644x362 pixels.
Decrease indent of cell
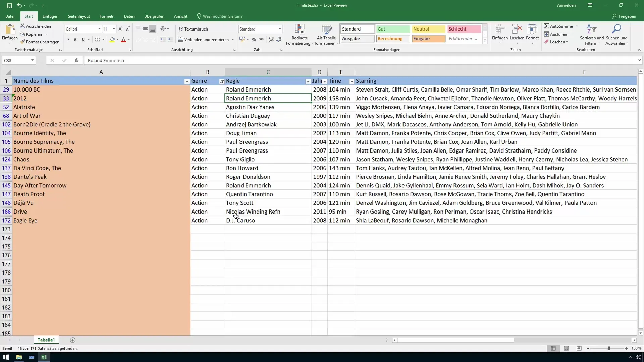(163, 39)
